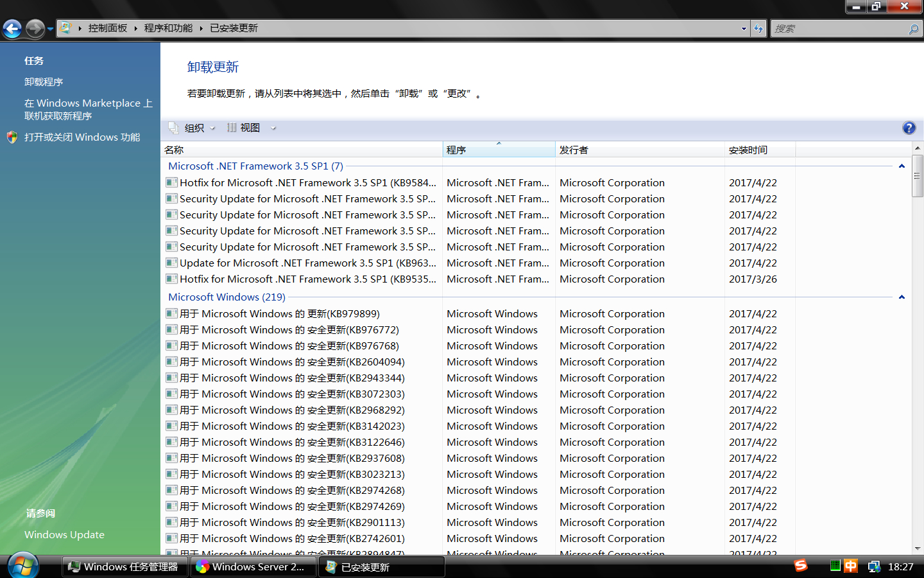Sort by the 安装时间 column header
This screenshot has height=578, width=924.
760,150
